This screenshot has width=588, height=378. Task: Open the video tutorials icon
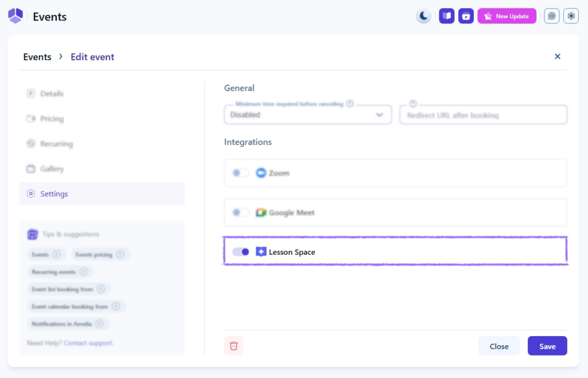(x=466, y=16)
